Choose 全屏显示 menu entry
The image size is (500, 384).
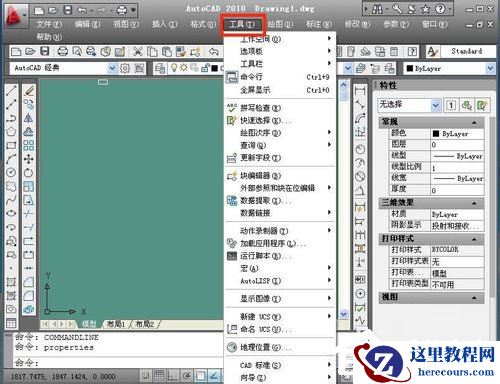(280, 90)
